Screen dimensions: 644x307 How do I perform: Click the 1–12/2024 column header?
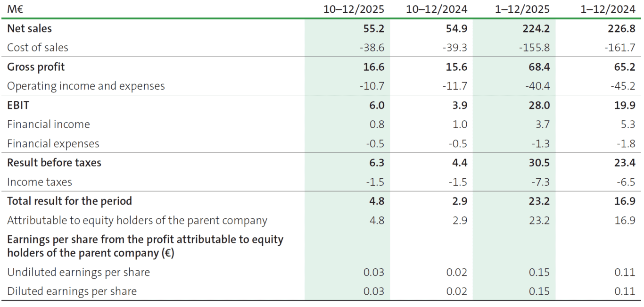coord(608,9)
